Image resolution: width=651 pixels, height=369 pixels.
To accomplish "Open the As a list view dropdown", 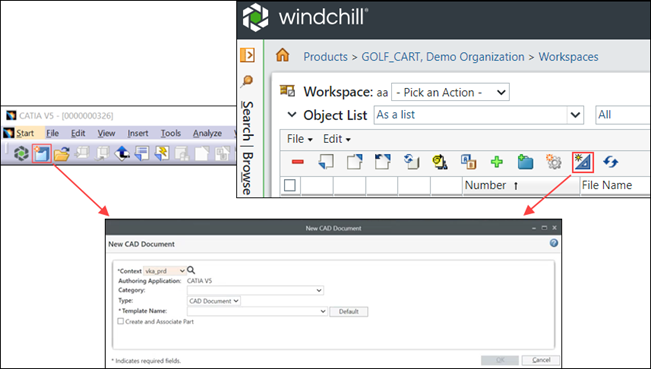I will (479, 115).
